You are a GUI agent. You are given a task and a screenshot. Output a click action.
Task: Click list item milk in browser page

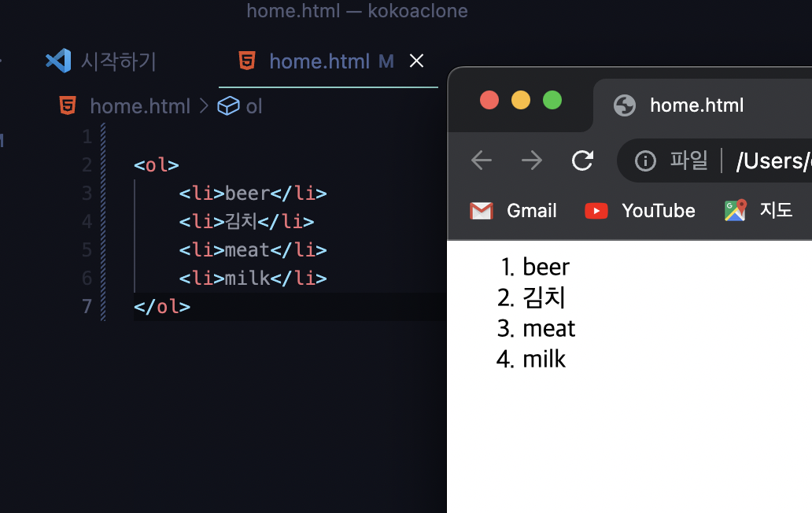[x=544, y=360]
